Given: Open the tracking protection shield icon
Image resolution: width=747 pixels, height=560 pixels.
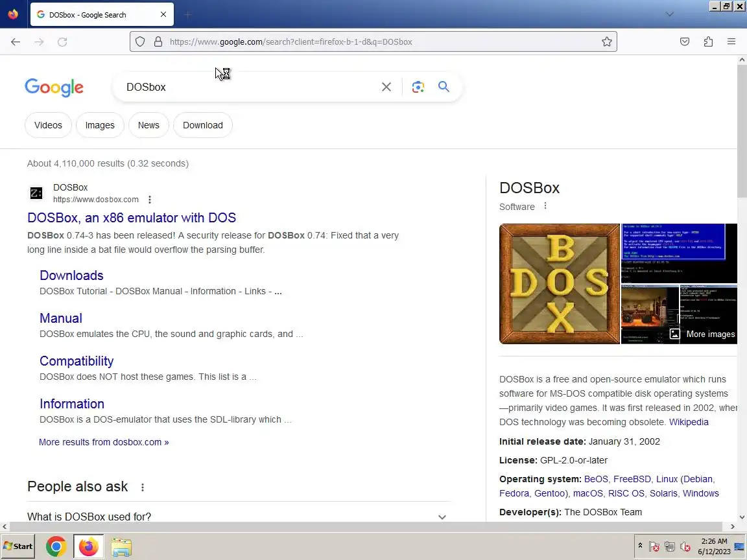Looking at the screenshot, I should coord(140,42).
